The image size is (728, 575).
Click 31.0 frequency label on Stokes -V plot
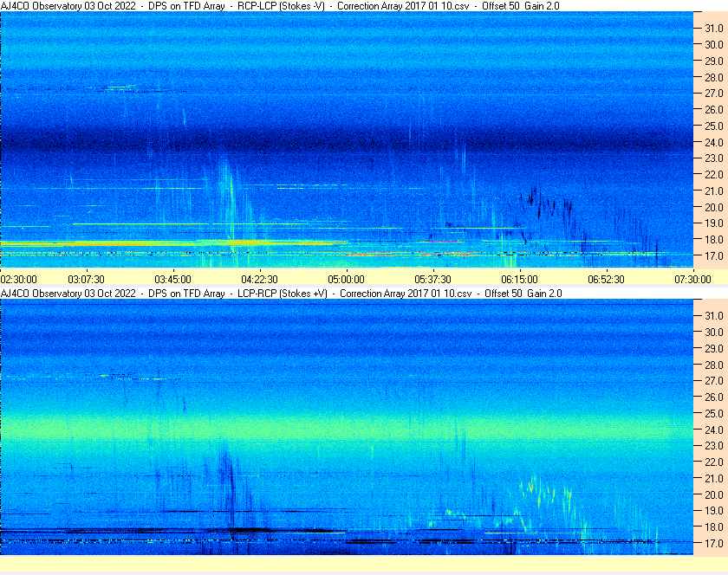click(x=714, y=29)
